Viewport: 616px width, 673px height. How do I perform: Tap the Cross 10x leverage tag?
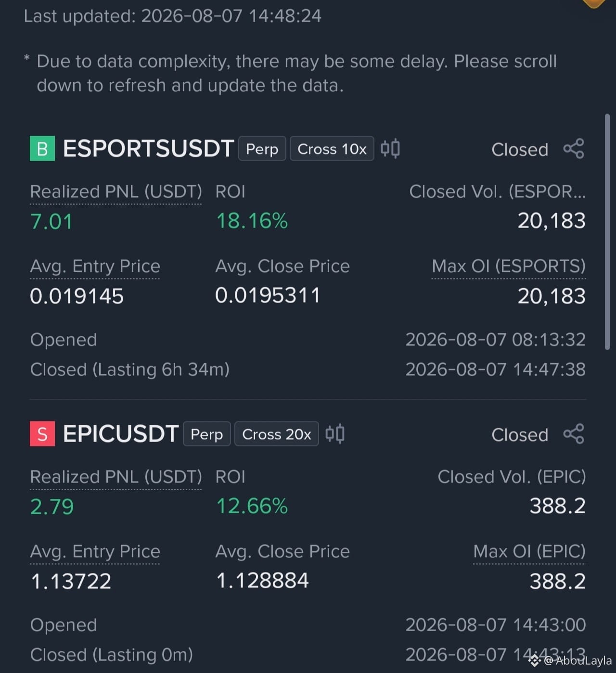coord(332,149)
